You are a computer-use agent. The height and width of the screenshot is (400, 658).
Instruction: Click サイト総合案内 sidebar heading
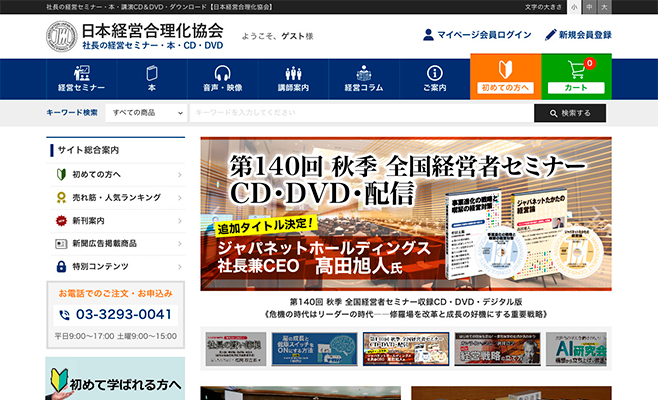(x=88, y=150)
